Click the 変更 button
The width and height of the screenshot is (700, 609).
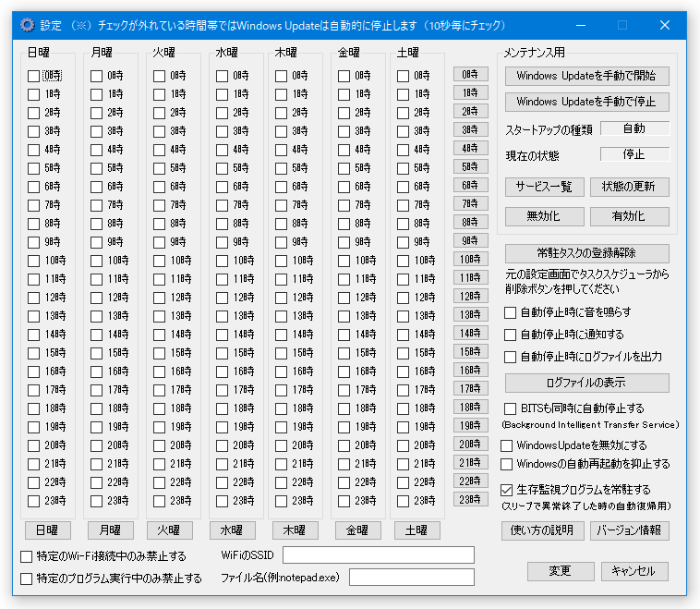tap(561, 571)
